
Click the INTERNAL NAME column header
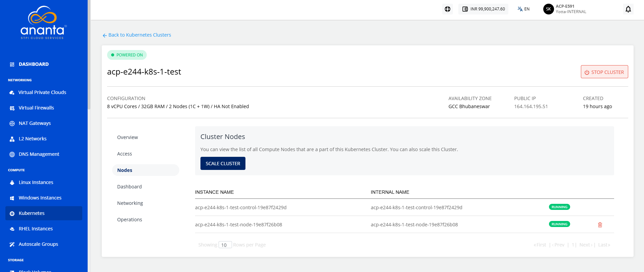tap(390, 192)
